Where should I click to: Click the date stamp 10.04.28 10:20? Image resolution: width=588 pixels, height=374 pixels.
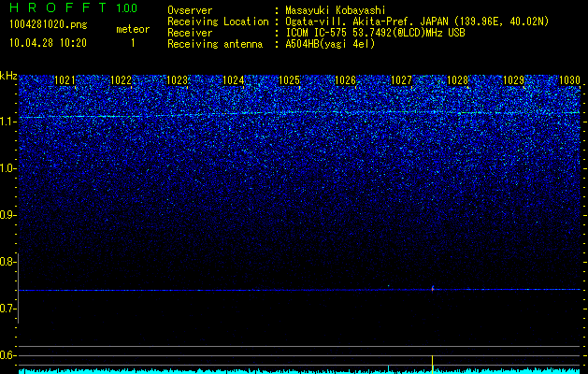[48, 43]
